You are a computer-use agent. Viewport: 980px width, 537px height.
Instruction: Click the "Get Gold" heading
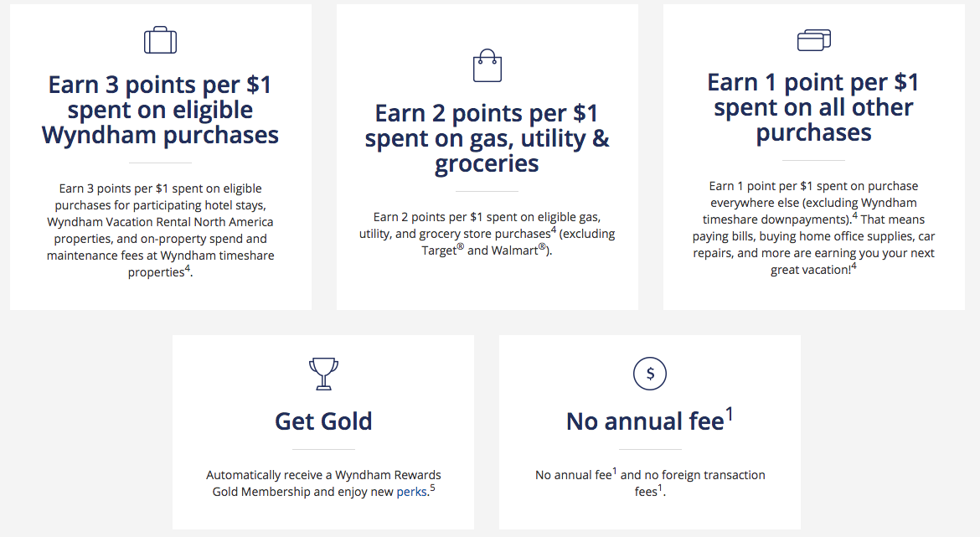click(x=323, y=421)
